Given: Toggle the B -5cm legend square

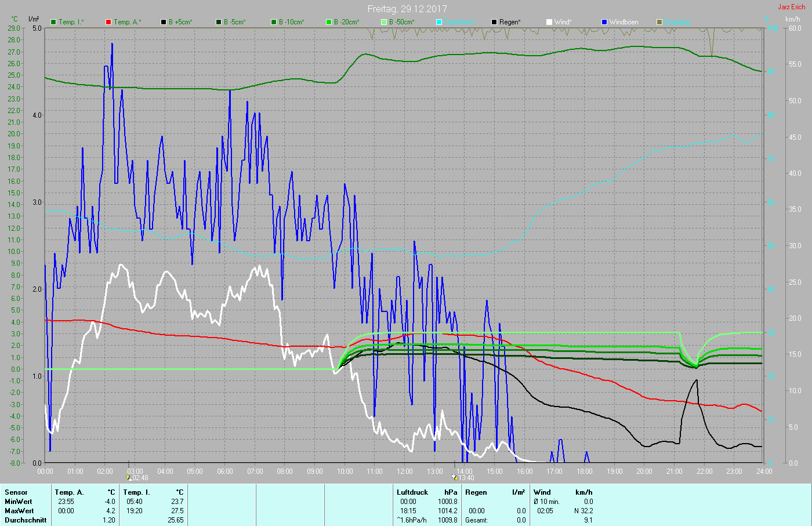Looking at the screenshot, I should pos(219,22).
